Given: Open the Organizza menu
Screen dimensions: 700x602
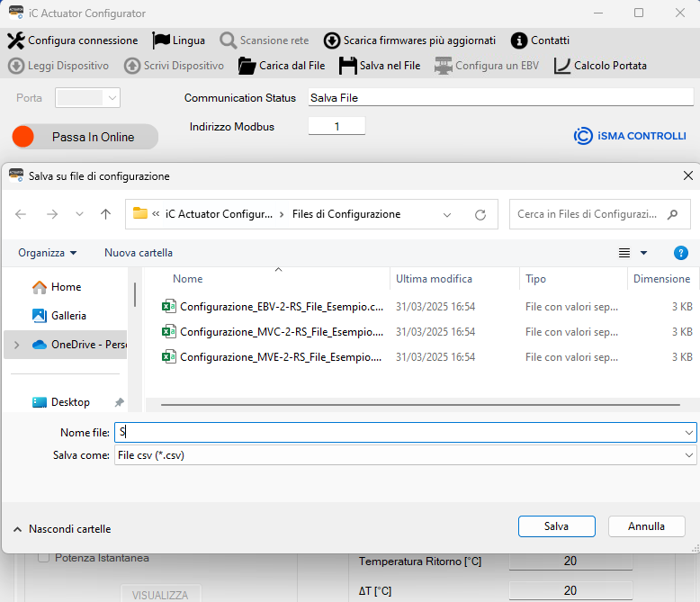Looking at the screenshot, I should pos(48,253).
